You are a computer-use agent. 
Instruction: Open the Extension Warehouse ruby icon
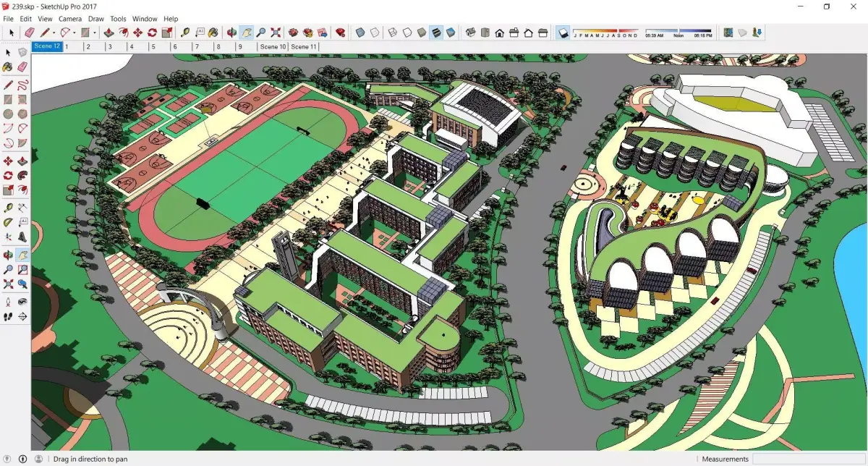click(339, 33)
